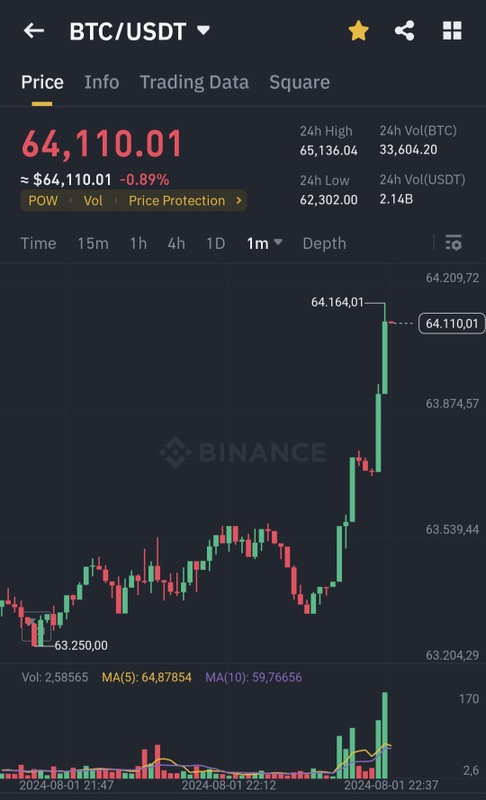The height and width of the screenshot is (800, 486).
Task: Switch to the Info tab
Action: [101, 82]
